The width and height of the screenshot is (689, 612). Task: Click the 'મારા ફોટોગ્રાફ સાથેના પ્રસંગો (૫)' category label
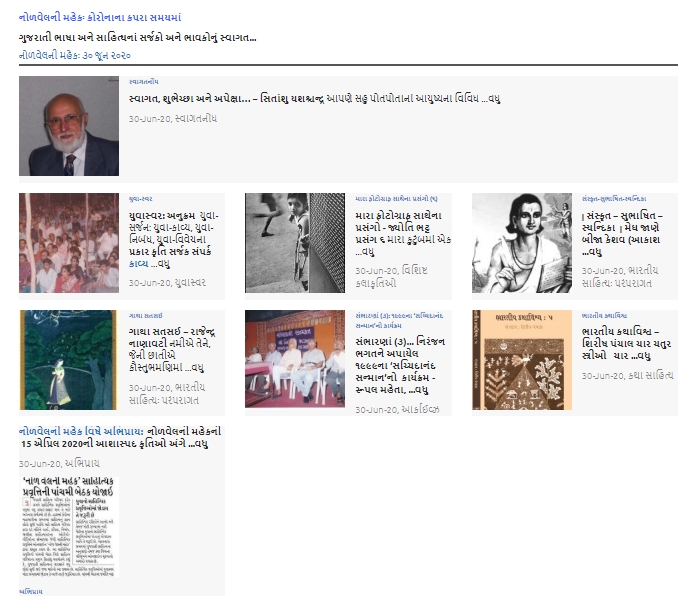click(x=397, y=199)
